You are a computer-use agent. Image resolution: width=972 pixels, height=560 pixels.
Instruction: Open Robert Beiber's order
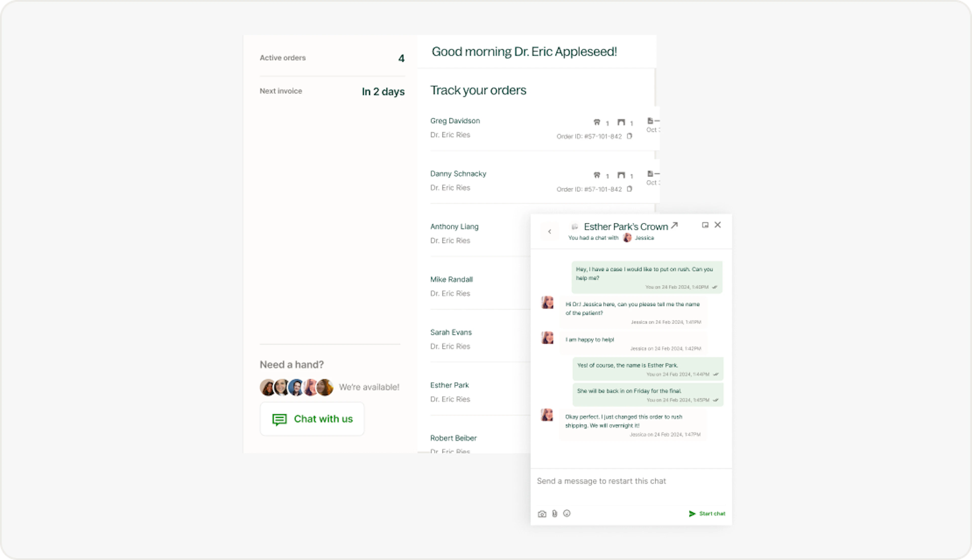(x=453, y=438)
